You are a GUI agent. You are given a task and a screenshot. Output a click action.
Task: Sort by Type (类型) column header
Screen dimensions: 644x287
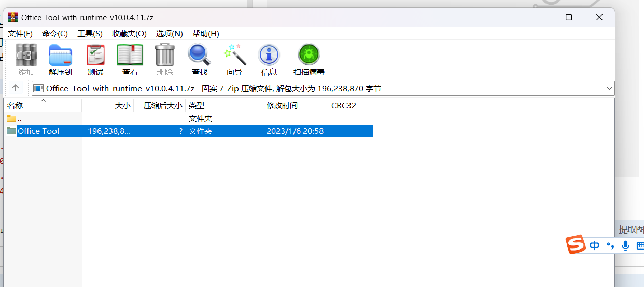click(x=224, y=105)
